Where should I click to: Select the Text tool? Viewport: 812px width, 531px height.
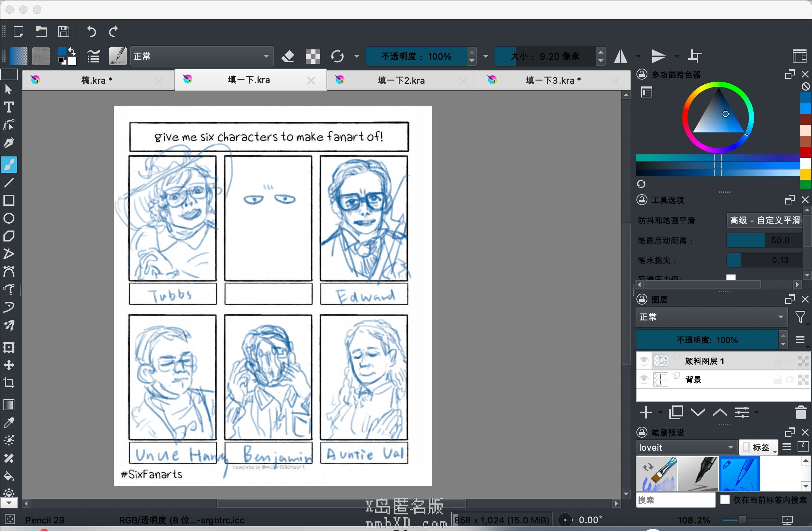click(9, 107)
